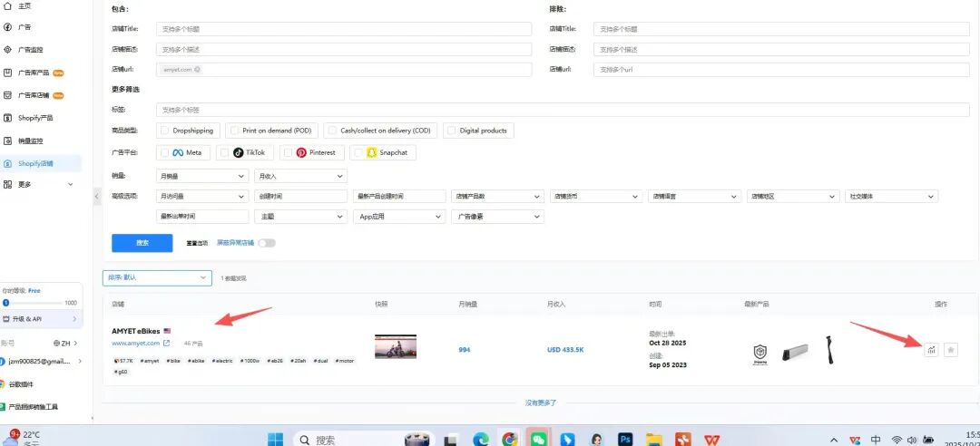
Task: Check the Digital products checkbox
Action: (452, 131)
